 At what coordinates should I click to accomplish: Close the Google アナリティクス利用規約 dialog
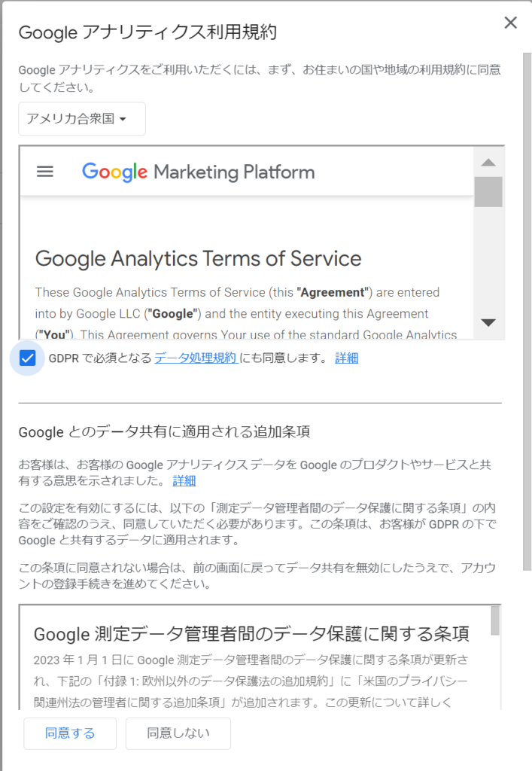[x=510, y=23]
